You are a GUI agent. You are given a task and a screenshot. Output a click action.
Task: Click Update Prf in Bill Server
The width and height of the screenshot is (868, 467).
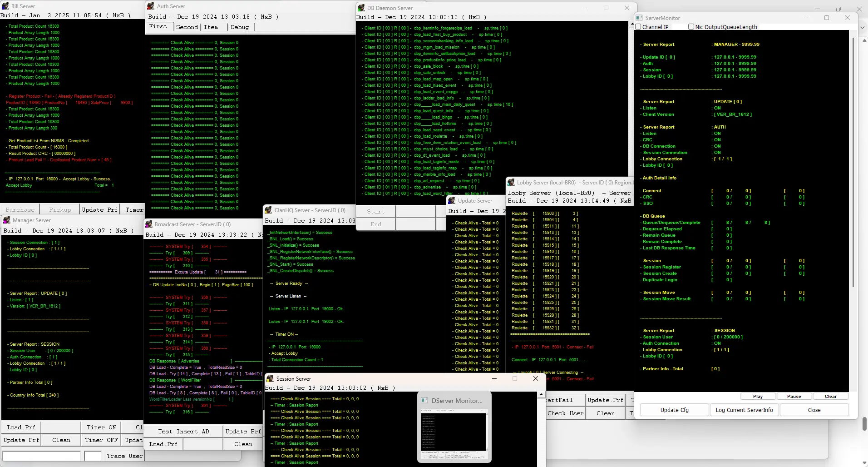coord(99,209)
